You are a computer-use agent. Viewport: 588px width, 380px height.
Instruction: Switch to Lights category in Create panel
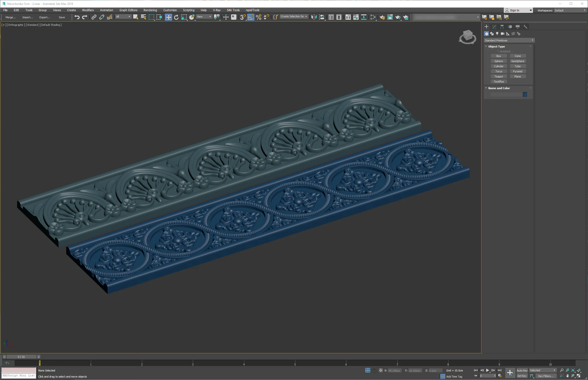point(497,34)
